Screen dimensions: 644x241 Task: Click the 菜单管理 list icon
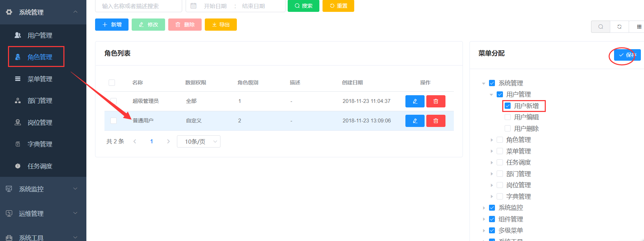18,79
